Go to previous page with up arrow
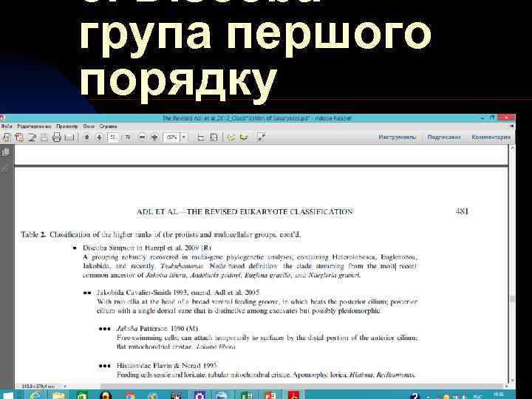 click(86, 137)
